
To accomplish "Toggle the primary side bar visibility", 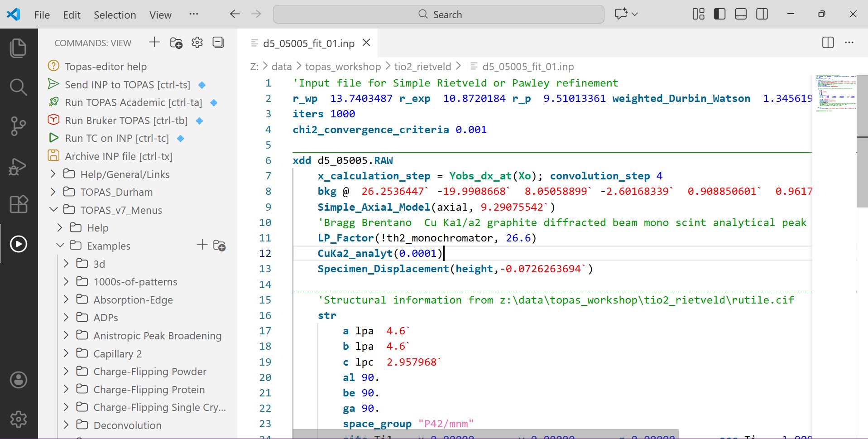I will pyautogui.click(x=719, y=14).
